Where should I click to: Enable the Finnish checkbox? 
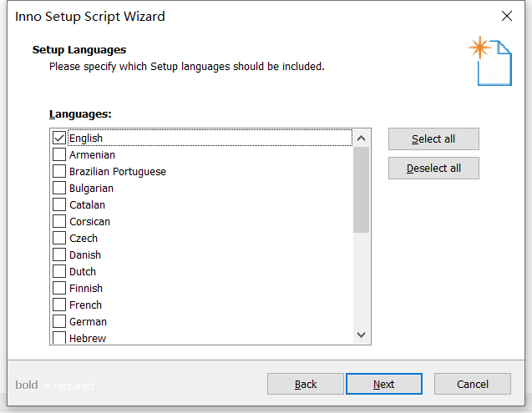coord(59,288)
